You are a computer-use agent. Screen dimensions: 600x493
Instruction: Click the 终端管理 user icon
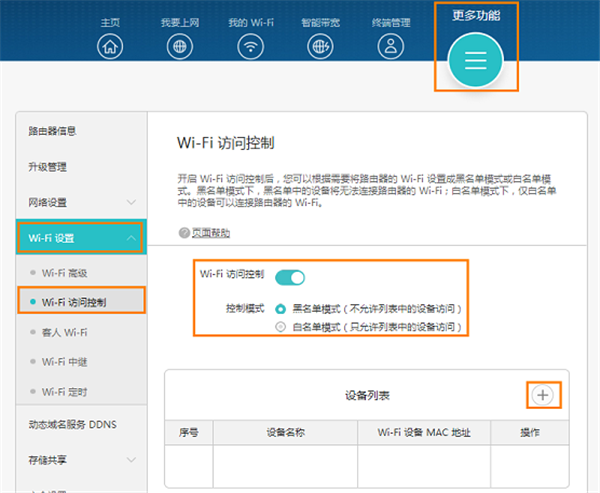(388, 46)
